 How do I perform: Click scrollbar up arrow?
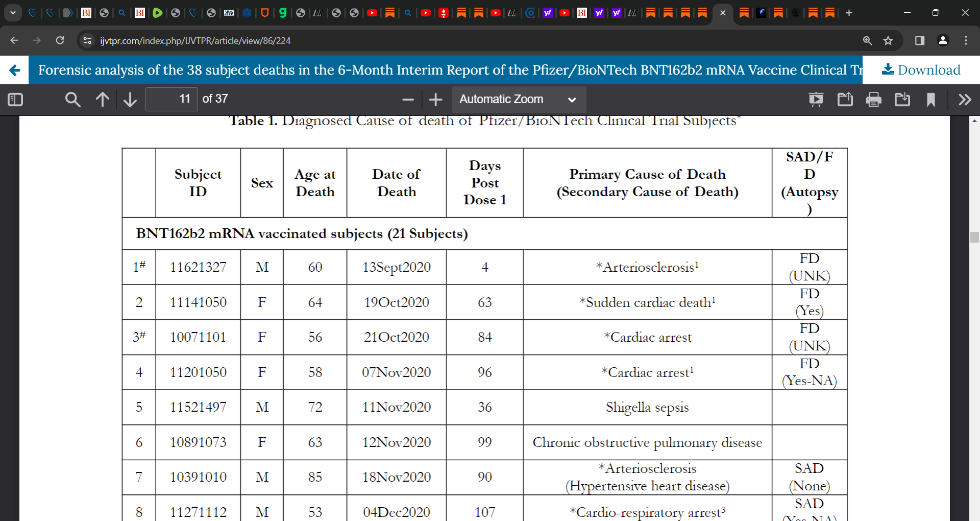(x=974, y=121)
